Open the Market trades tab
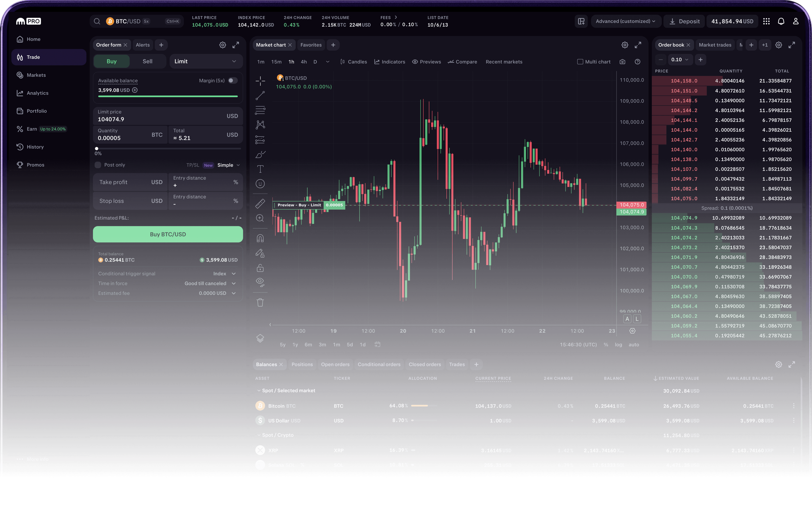 click(x=715, y=45)
